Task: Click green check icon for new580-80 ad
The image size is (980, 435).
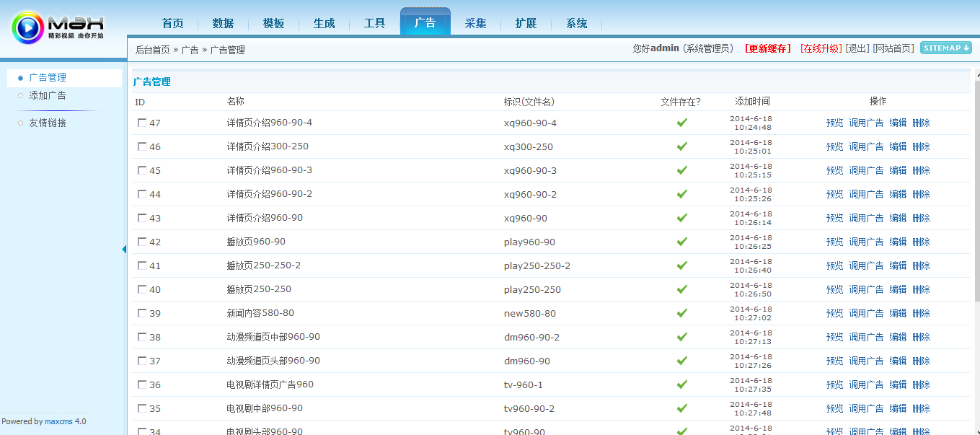Action: (681, 312)
